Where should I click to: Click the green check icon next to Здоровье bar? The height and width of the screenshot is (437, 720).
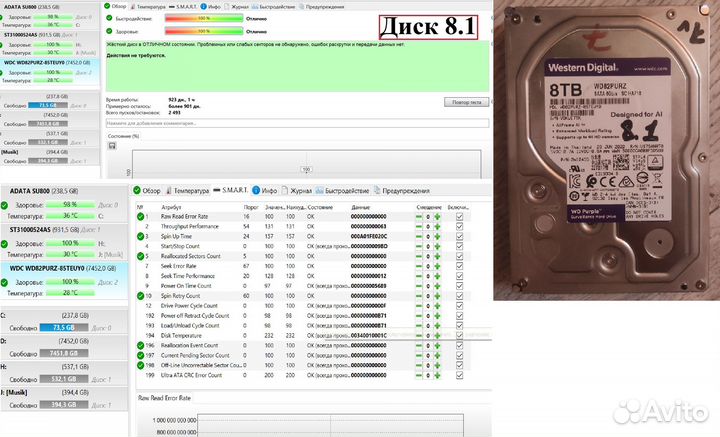click(109, 31)
